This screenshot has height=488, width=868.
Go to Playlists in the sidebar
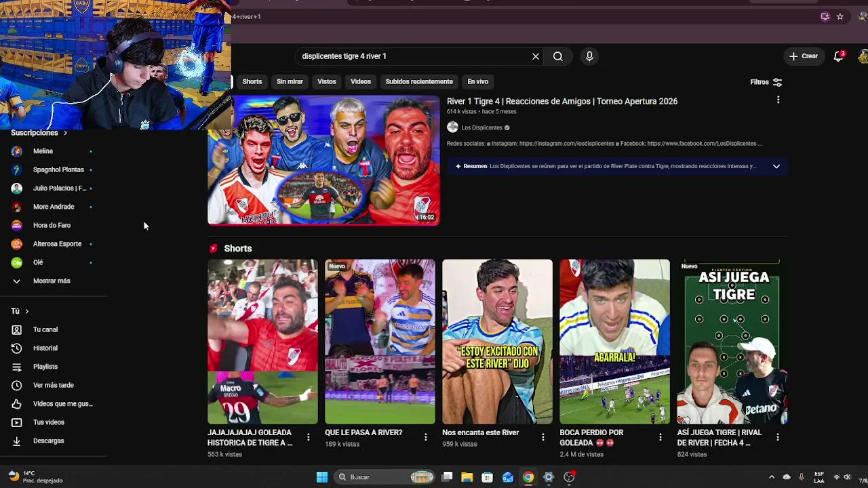(45, 367)
